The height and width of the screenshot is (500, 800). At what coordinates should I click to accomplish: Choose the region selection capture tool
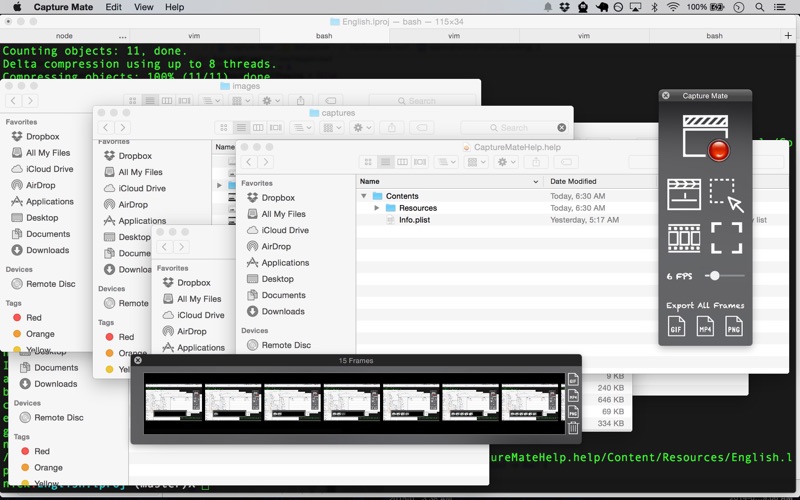point(727,194)
